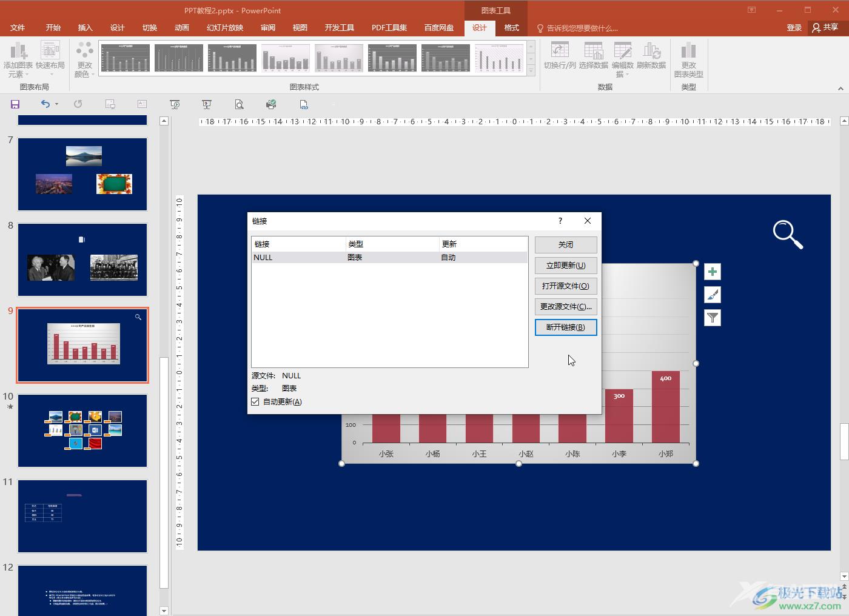
Task: Click Select Data (选择数据)
Action: tap(593, 56)
